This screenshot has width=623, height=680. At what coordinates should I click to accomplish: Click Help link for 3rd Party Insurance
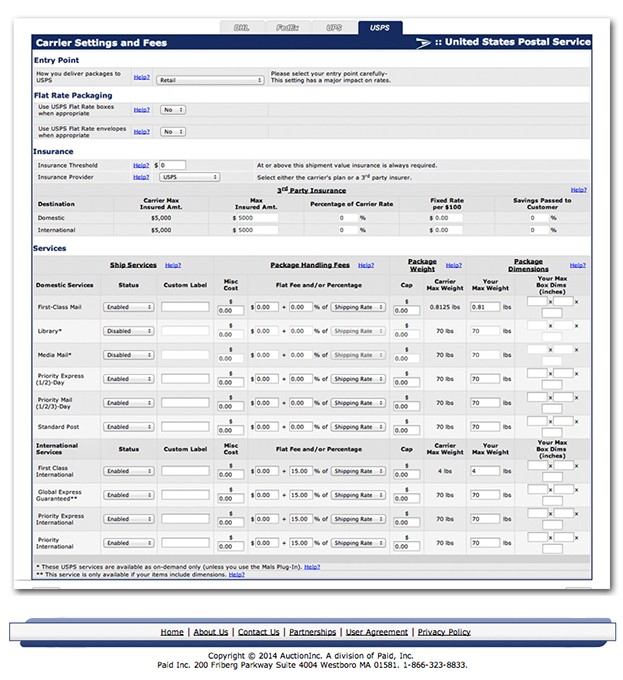[578, 190]
